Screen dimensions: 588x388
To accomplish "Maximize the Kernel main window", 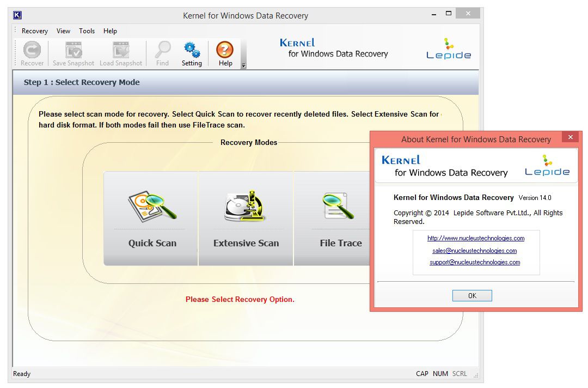I will coord(449,14).
